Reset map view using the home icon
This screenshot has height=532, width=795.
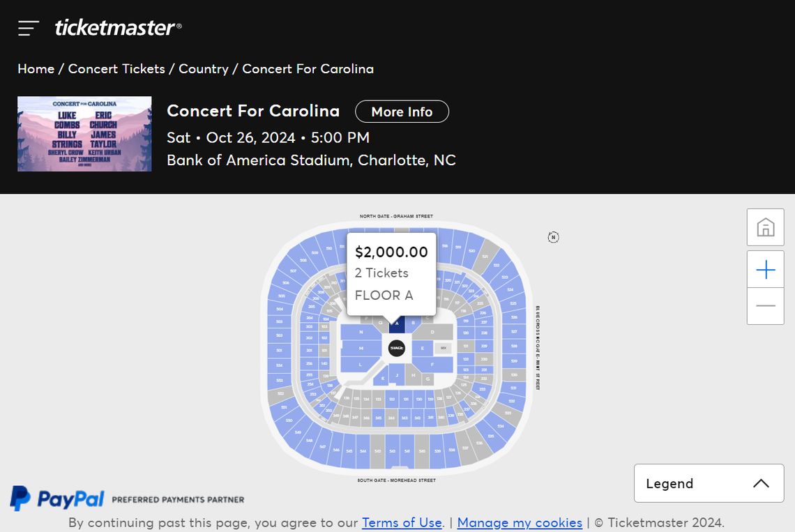click(765, 227)
